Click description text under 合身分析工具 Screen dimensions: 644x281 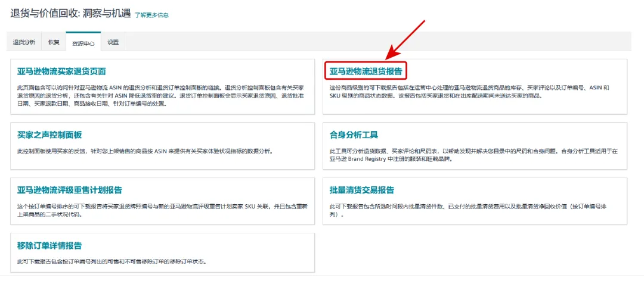point(473,155)
